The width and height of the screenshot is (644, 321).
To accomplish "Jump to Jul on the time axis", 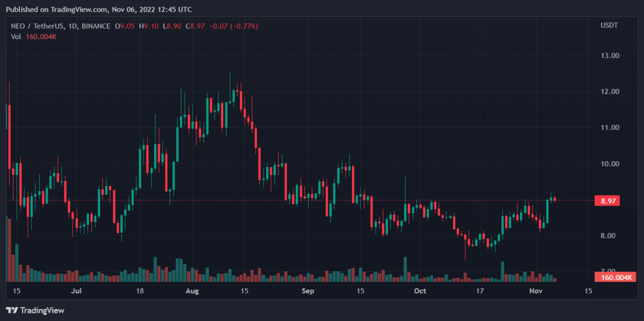I will click(76, 291).
